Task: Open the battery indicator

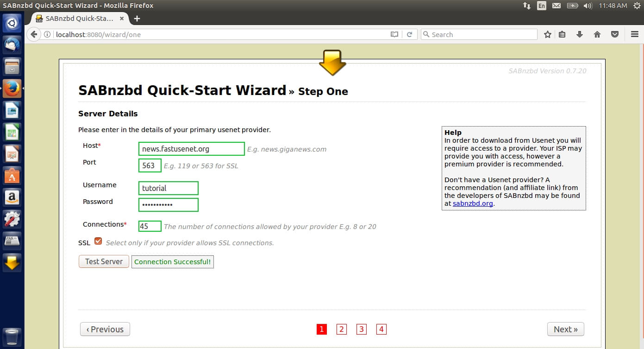Action: 573,6
